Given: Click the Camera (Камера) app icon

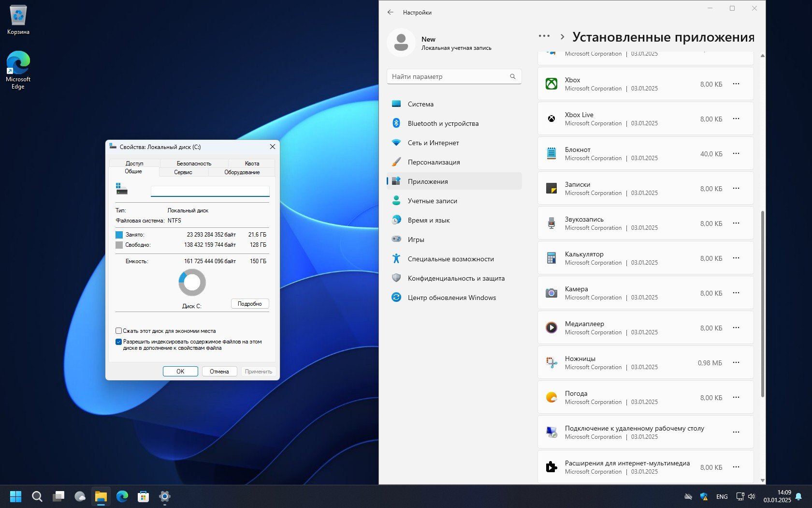Looking at the screenshot, I should tap(551, 293).
